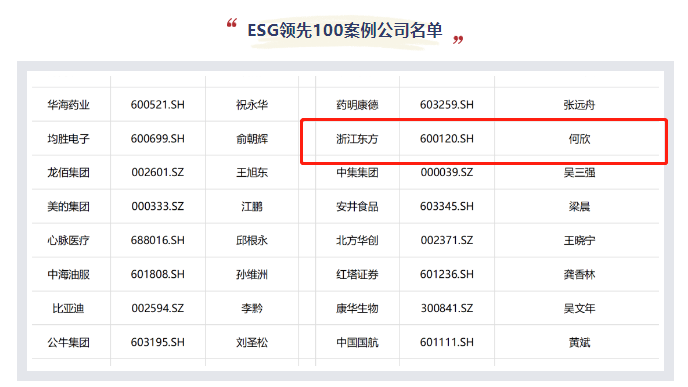The width and height of the screenshot is (688, 387).
Task: Click the name 吴文年
Action: (x=579, y=308)
